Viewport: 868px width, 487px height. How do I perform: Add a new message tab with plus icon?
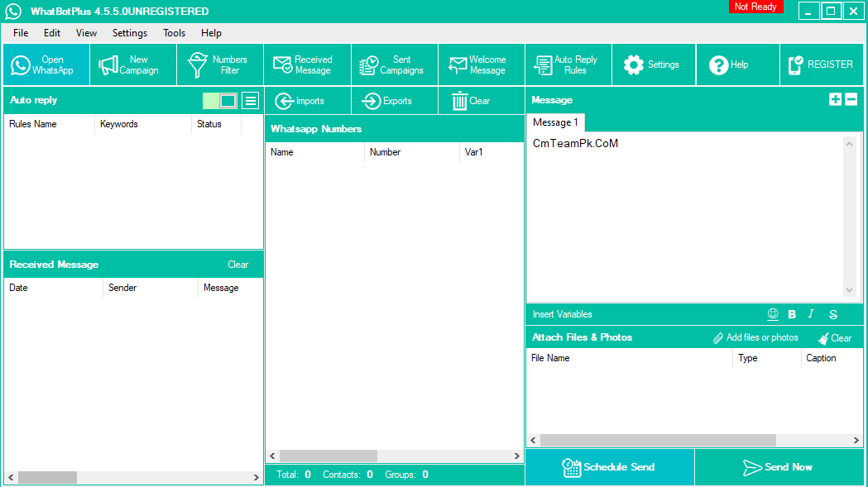coord(836,99)
